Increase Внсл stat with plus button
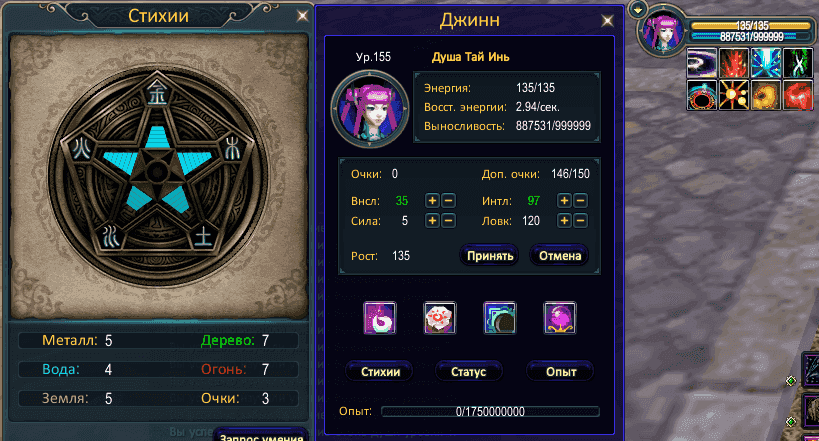Screen dimensions: 819x441 (x=432, y=201)
